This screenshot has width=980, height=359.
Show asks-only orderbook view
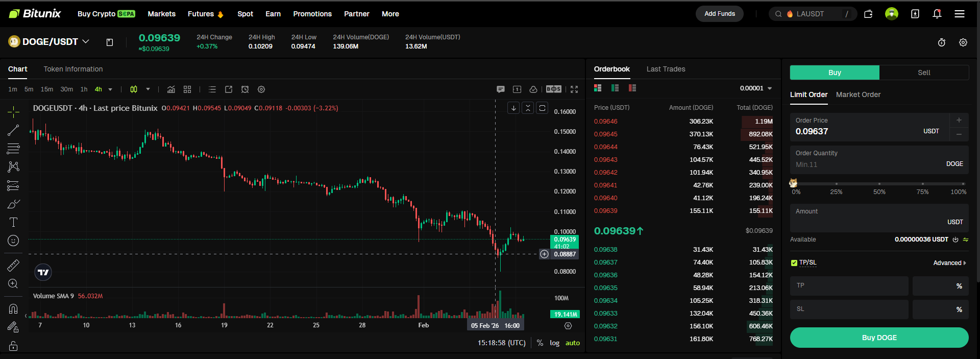[x=632, y=88]
